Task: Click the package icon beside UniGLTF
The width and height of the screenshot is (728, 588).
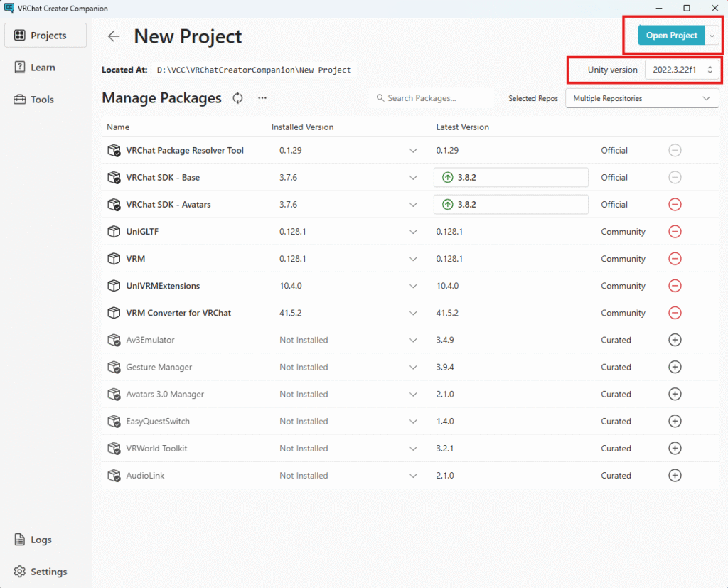Action: 114,231
